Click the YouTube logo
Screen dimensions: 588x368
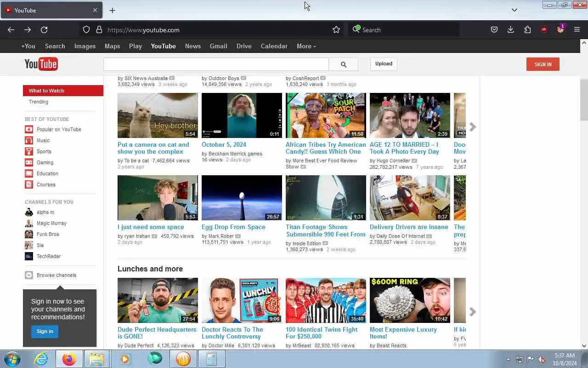coord(41,64)
